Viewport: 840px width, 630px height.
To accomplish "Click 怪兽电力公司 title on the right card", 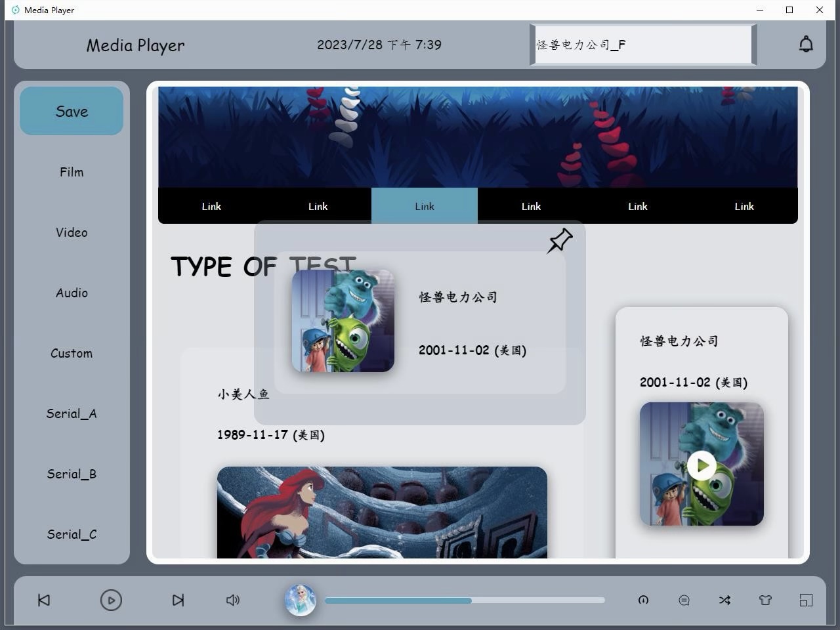I will coord(679,341).
